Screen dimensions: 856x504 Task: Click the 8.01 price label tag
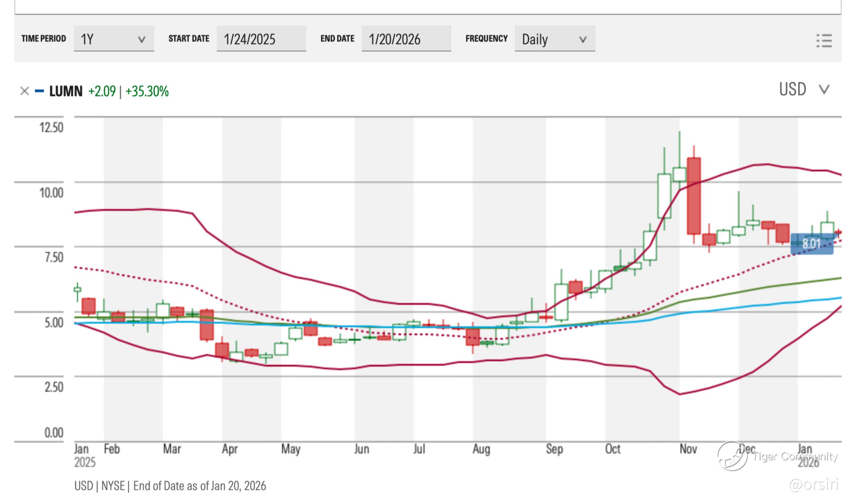coord(811,244)
